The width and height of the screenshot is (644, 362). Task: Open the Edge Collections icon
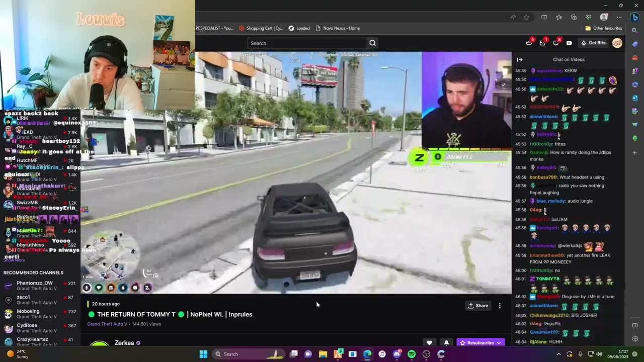[x=574, y=17]
